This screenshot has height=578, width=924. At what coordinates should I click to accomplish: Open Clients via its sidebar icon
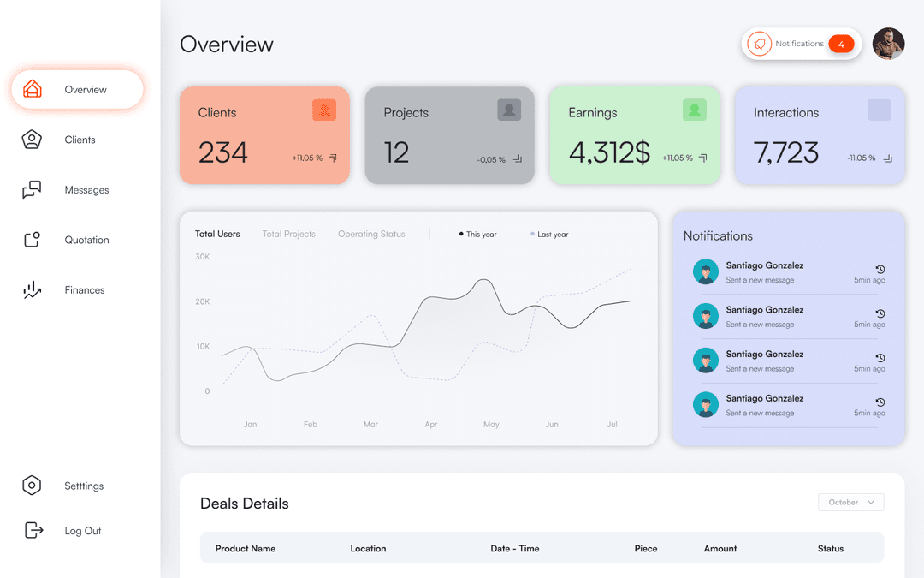click(x=32, y=140)
